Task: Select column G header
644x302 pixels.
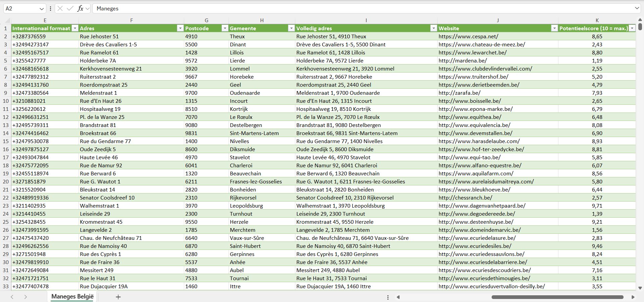Action: tap(206, 20)
